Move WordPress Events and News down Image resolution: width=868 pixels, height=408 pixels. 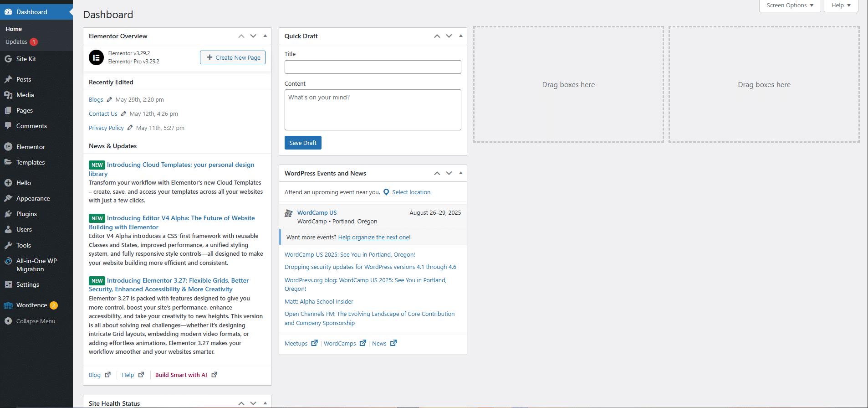pos(449,173)
